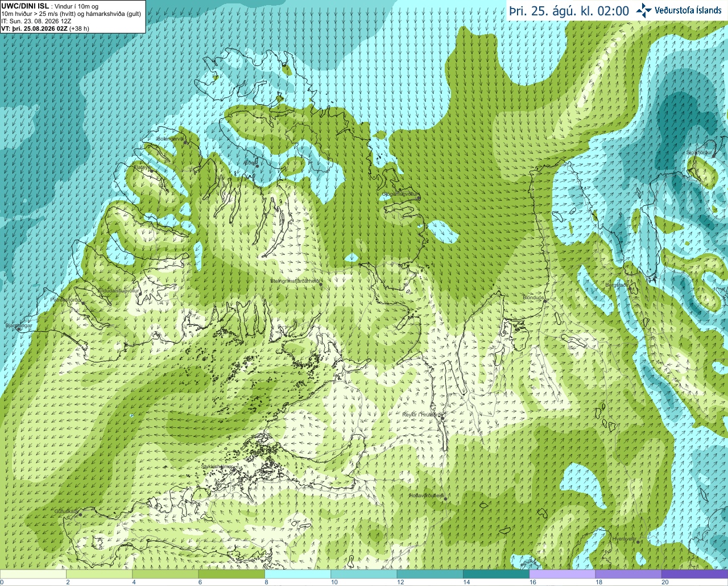Click the Veðurstofa Íslands logo

tap(679, 10)
